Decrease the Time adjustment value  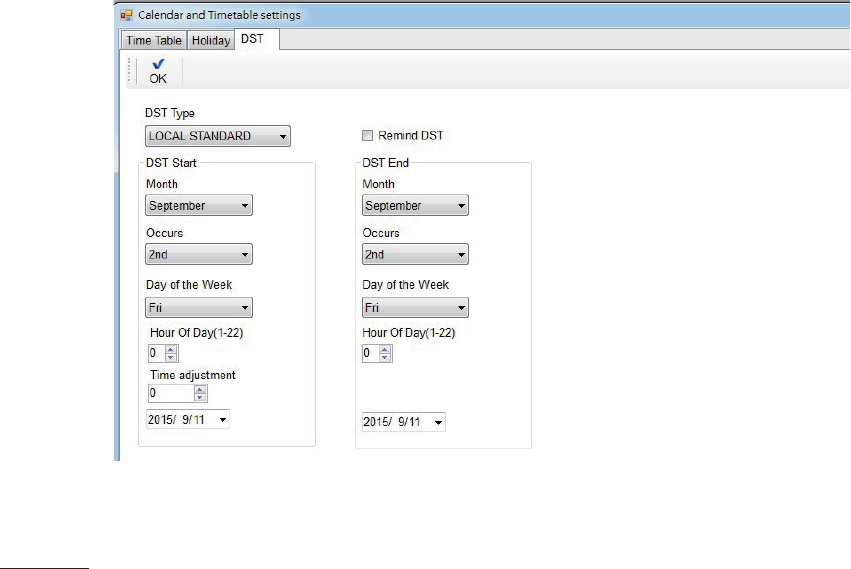[x=200, y=397]
